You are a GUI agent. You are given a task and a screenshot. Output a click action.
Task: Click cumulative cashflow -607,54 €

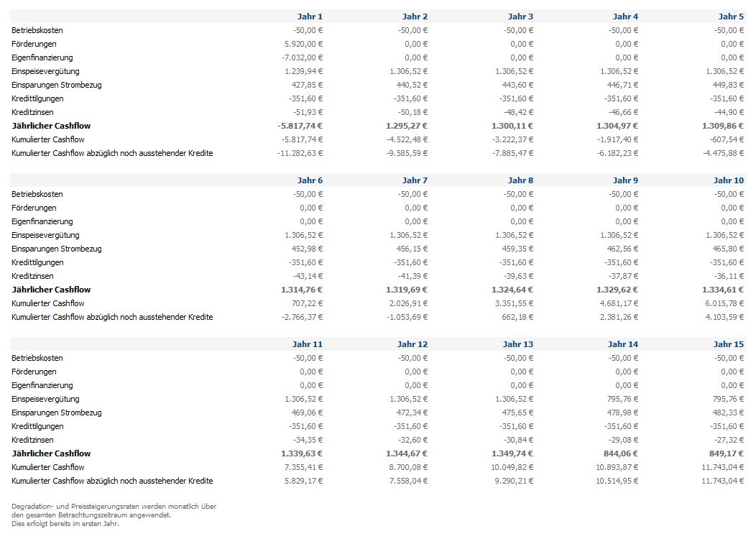tap(727, 139)
